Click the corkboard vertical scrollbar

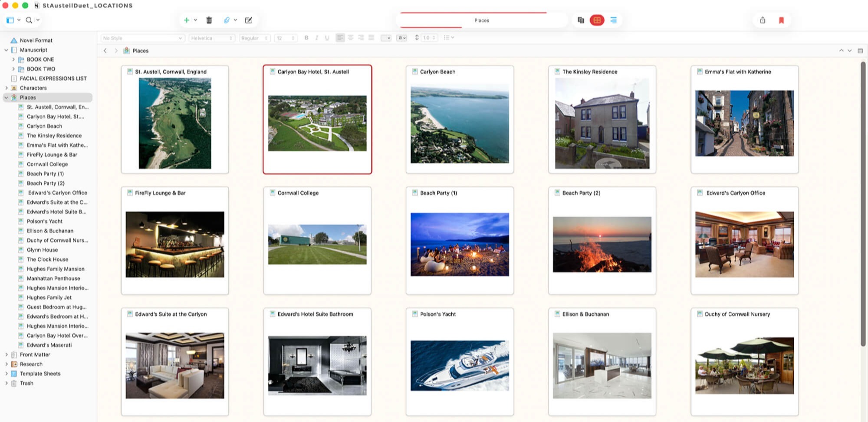pyautogui.click(x=863, y=204)
